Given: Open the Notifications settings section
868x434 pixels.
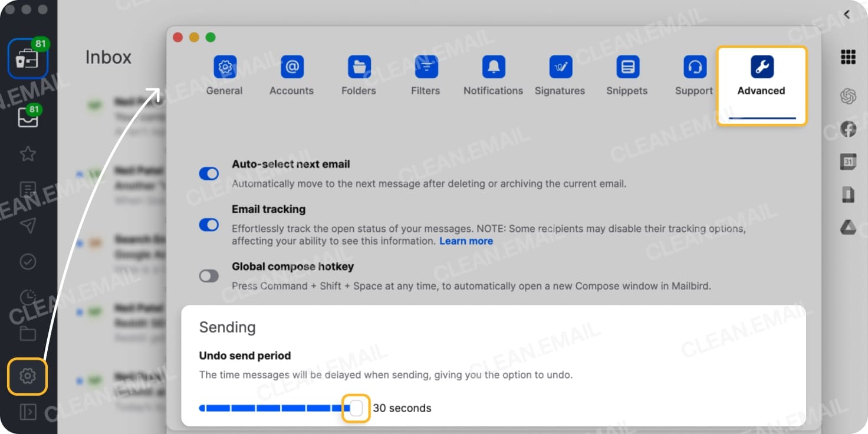Looking at the screenshot, I should (x=493, y=74).
